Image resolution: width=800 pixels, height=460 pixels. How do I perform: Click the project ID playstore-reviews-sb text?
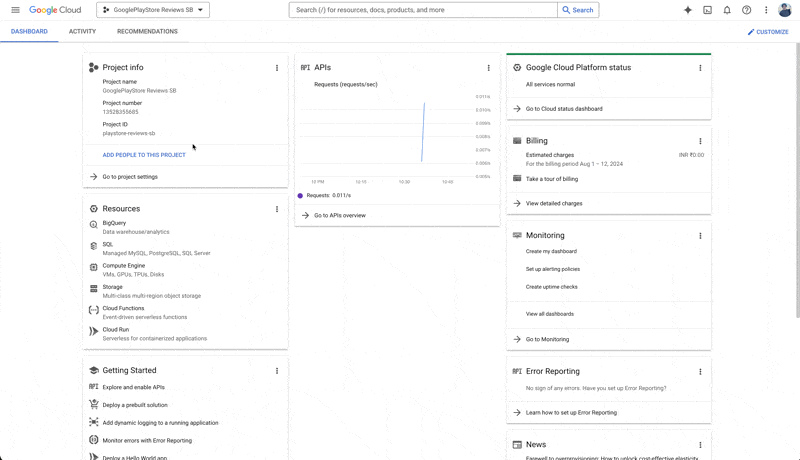pos(129,134)
